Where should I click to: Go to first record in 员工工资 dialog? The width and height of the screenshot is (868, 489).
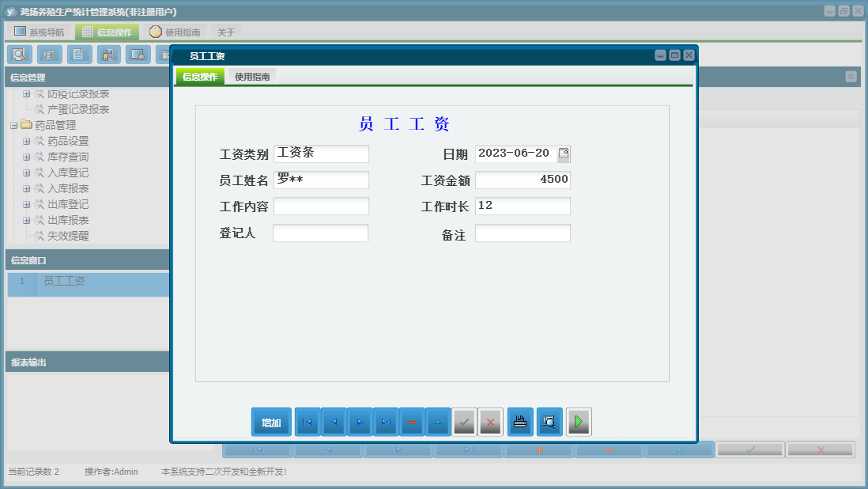(x=308, y=422)
